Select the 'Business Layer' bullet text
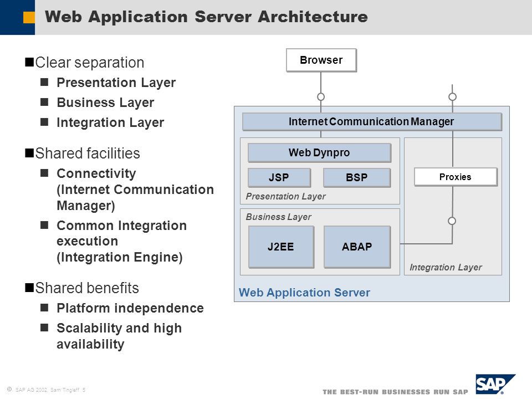 [x=105, y=103]
